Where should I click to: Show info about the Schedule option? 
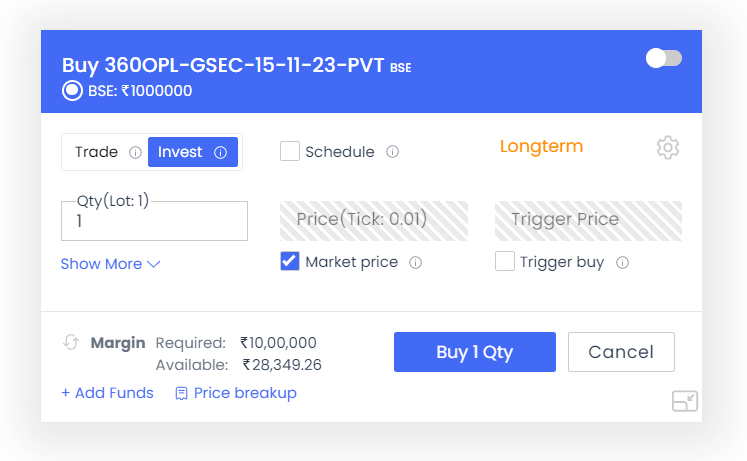(x=392, y=152)
